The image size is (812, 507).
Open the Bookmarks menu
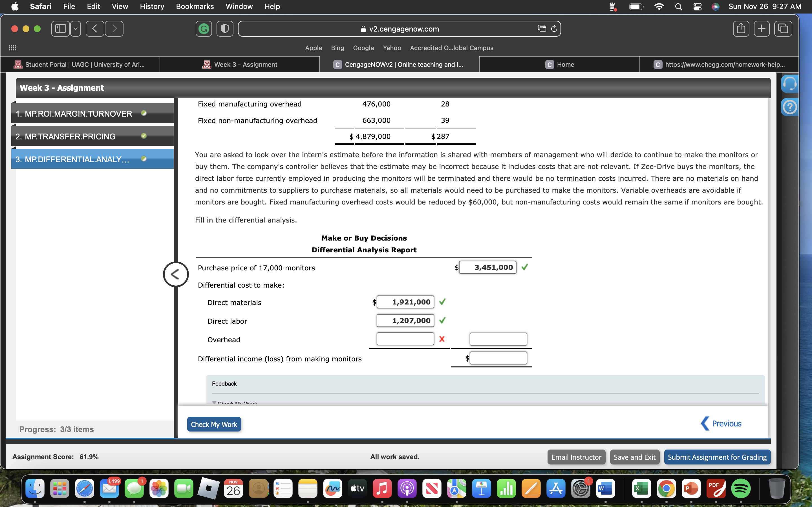point(195,7)
